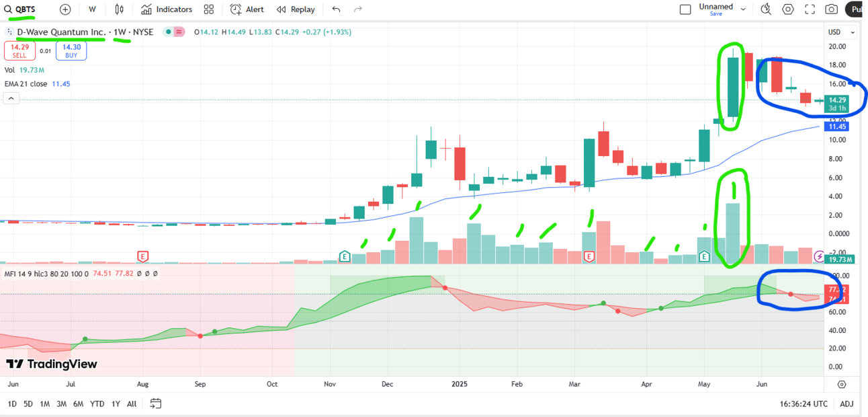Redo the last chart action
Viewport: 868px width, 417px height.
tap(358, 9)
